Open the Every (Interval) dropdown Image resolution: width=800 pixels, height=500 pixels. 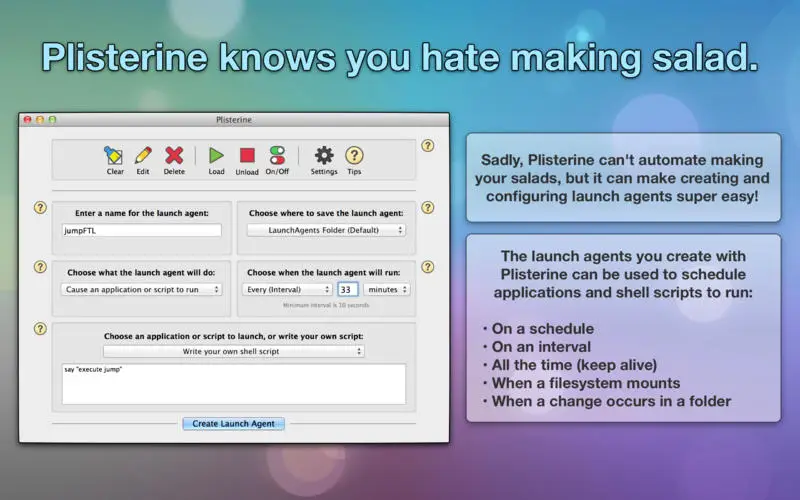pyautogui.click(x=287, y=290)
